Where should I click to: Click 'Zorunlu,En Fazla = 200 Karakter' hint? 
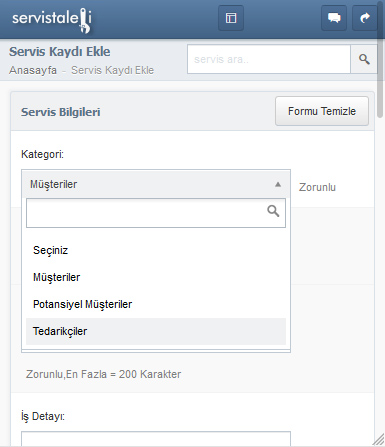(103, 374)
